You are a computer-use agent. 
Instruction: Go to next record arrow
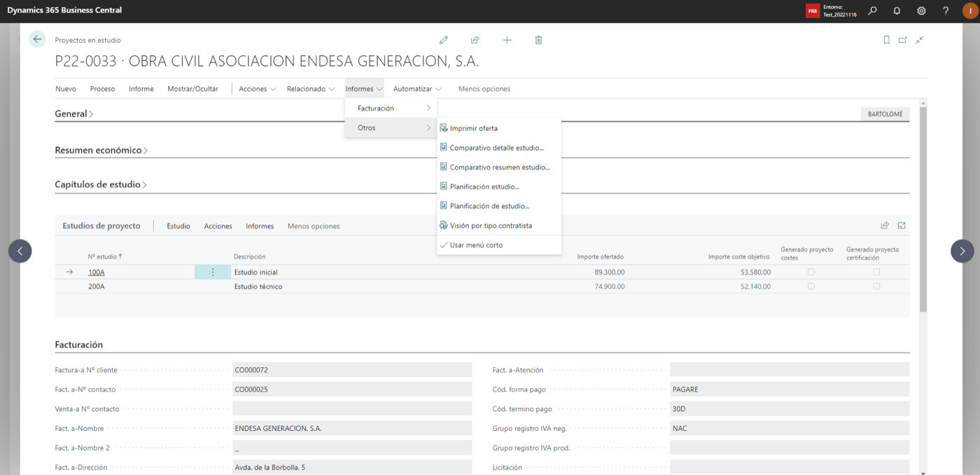[x=962, y=251]
